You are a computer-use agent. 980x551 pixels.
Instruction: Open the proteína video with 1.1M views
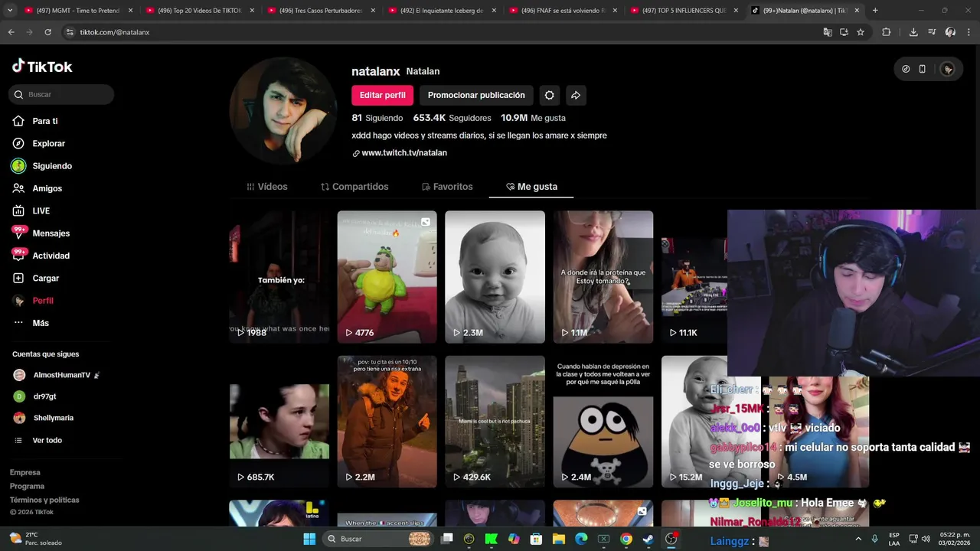point(603,277)
